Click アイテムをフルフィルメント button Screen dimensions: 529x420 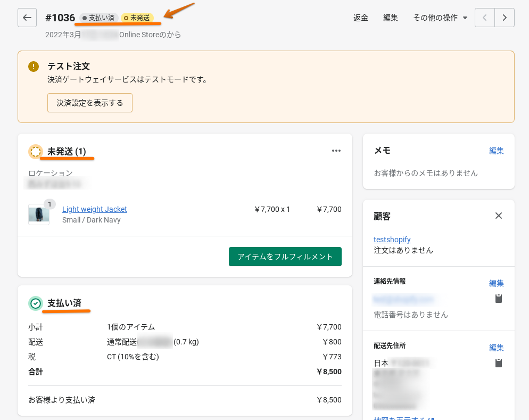click(x=285, y=257)
